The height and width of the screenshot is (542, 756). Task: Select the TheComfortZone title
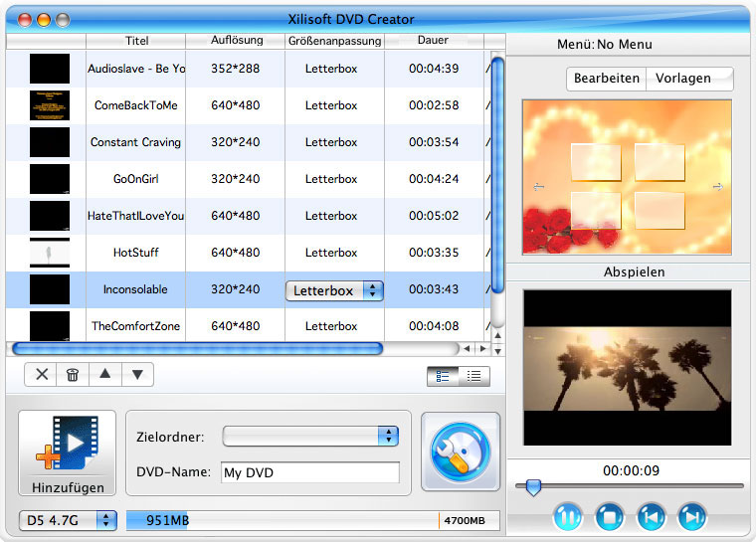point(136,326)
